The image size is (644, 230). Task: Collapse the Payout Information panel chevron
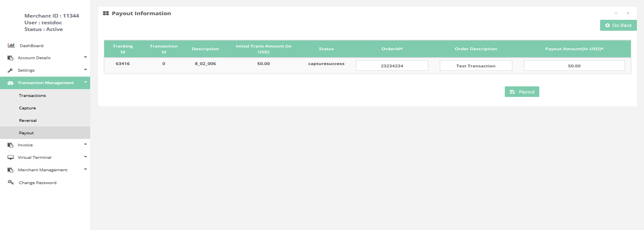(616, 13)
